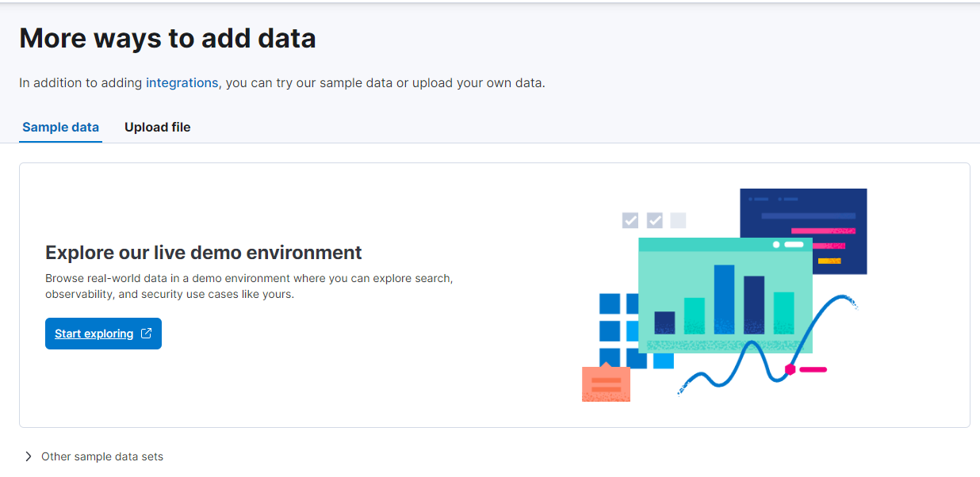Click the empty gray checkbox in the illustration
This screenshot has height=477, width=980.
(678, 220)
